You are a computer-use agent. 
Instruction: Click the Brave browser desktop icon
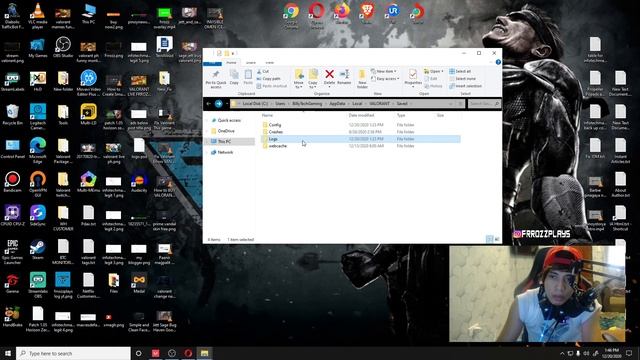(x=367, y=13)
